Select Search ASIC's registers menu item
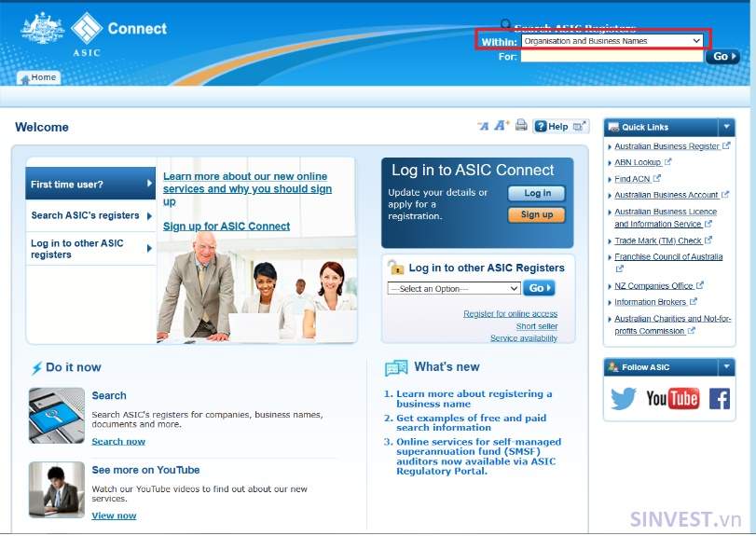 90,215
